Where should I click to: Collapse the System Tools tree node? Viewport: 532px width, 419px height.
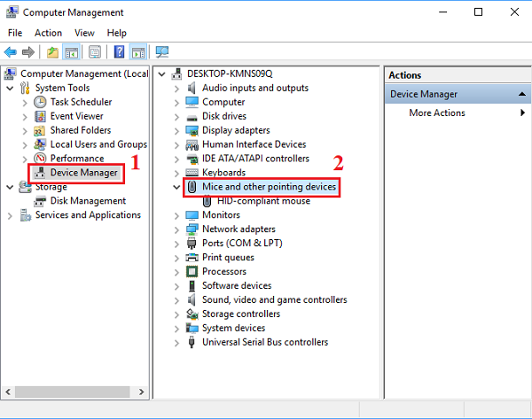[11, 88]
